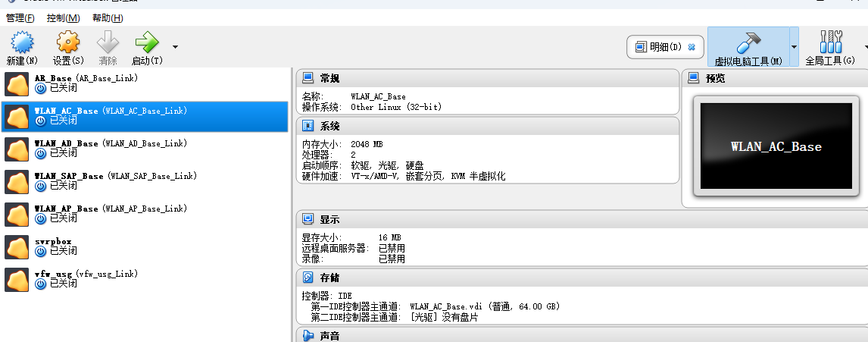
Task: Open the 帮助(H) menu
Action: (108, 18)
